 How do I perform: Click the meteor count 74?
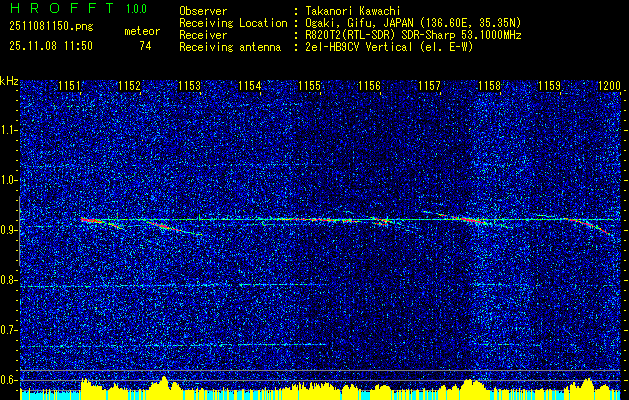point(145,46)
